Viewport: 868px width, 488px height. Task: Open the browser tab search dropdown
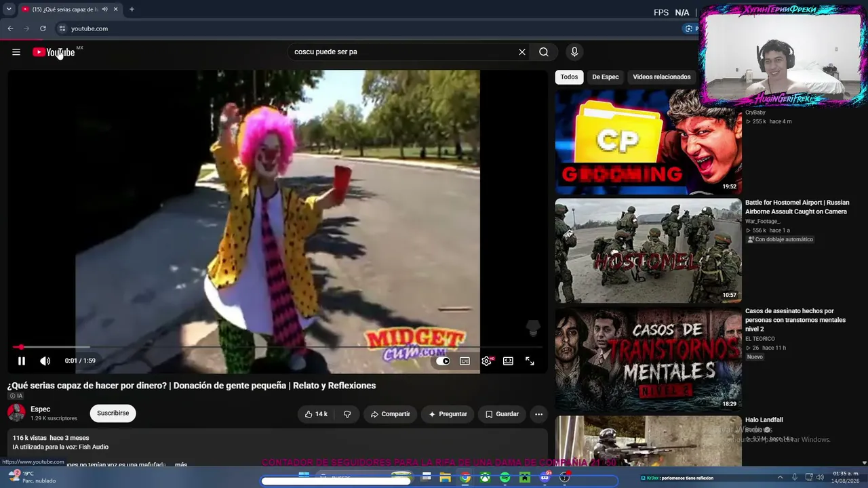pos(9,9)
